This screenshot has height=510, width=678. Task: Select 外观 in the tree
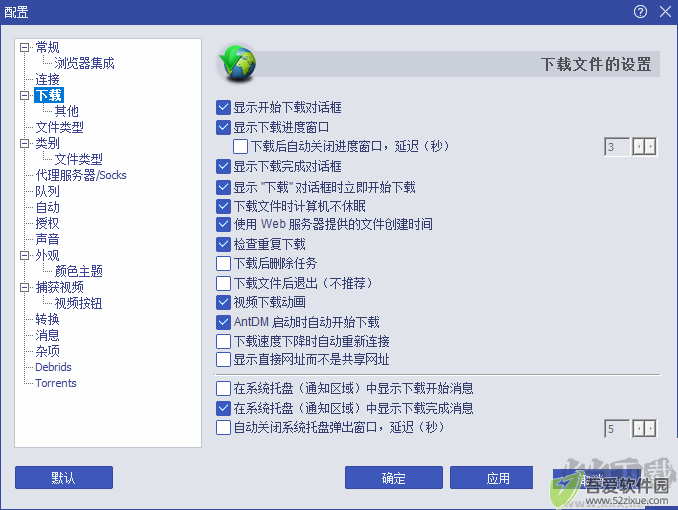point(47,255)
